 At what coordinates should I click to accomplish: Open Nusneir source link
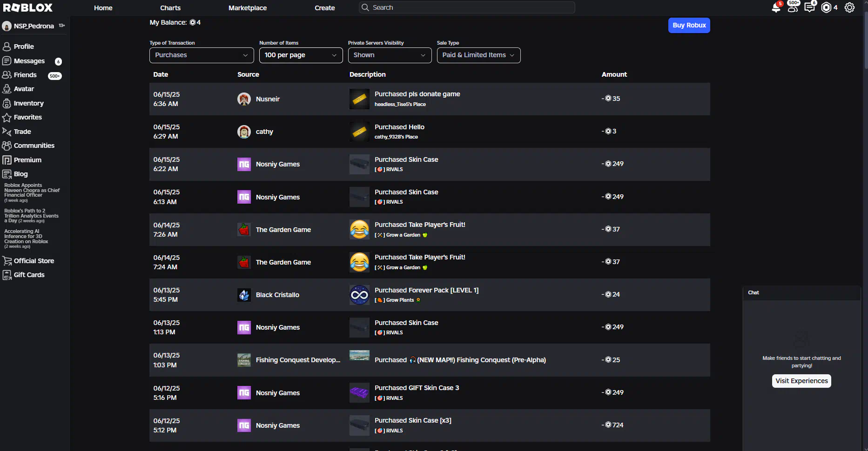click(x=268, y=99)
